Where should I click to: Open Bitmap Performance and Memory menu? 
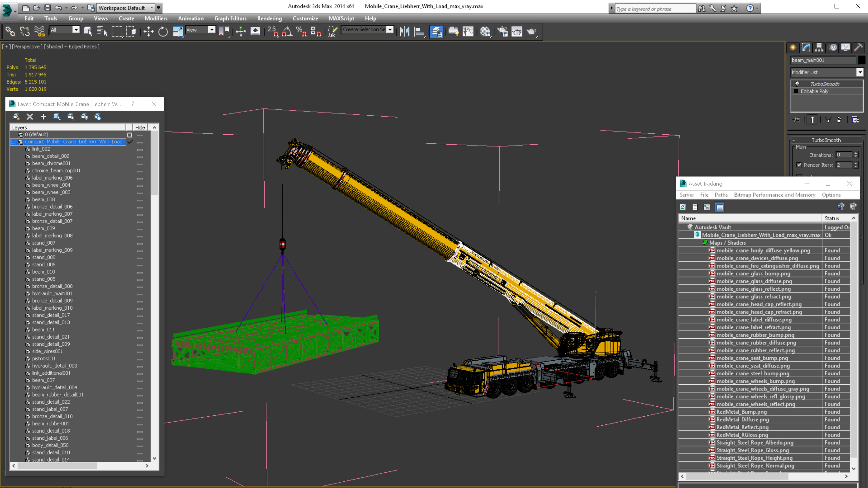[774, 195]
